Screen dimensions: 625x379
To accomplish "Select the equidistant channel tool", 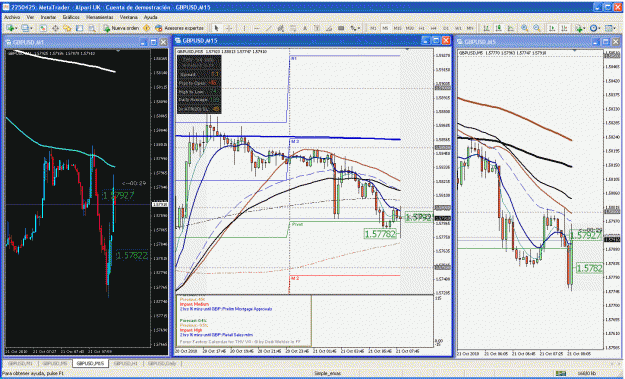I will tap(281, 28).
